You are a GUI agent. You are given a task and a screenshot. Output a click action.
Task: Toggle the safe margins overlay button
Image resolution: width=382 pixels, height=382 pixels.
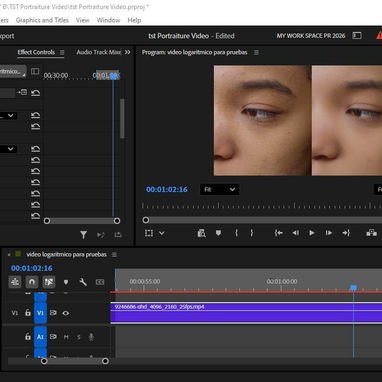[x=149, y=233]
